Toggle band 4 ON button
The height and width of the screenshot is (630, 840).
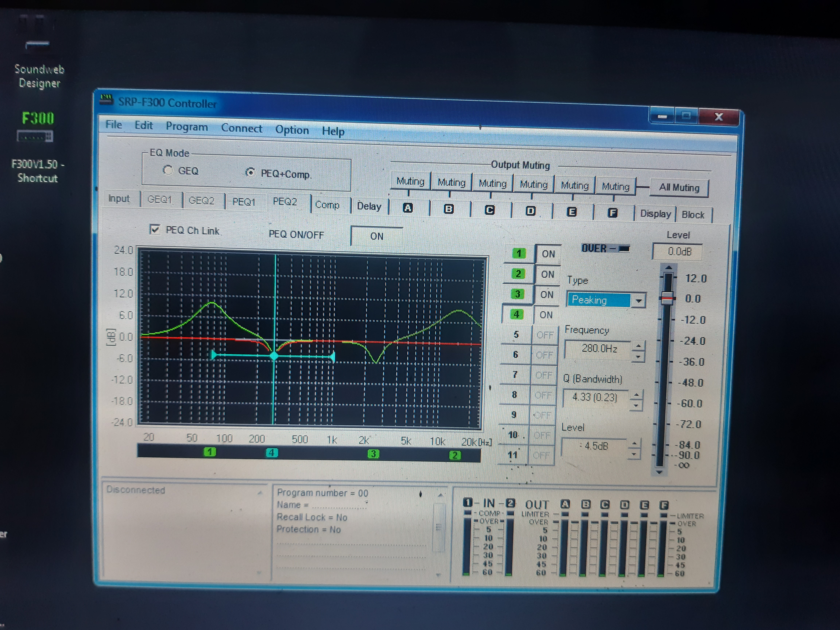pos(546,315)
